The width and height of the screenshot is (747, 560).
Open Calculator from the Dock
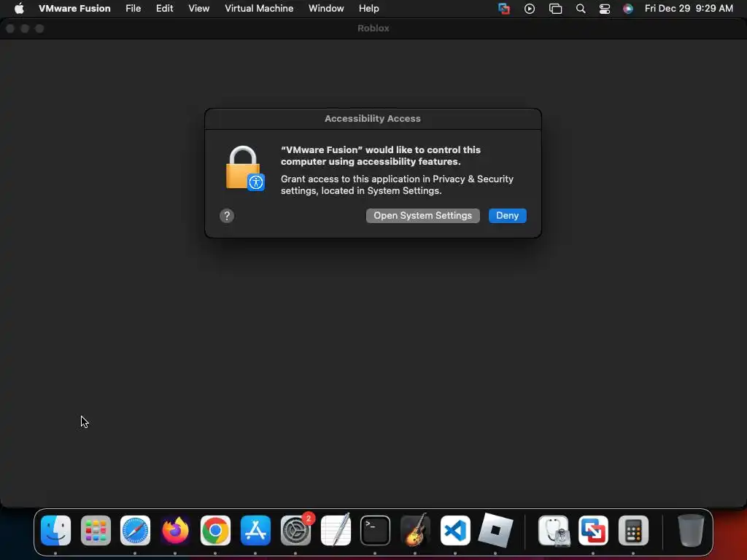click(633, 530)
